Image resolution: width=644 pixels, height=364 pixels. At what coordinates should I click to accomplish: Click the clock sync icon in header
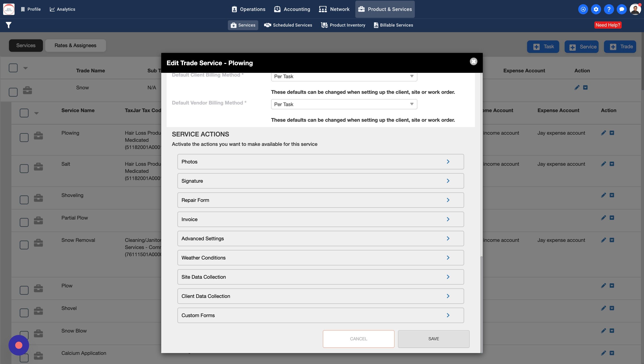583,9
